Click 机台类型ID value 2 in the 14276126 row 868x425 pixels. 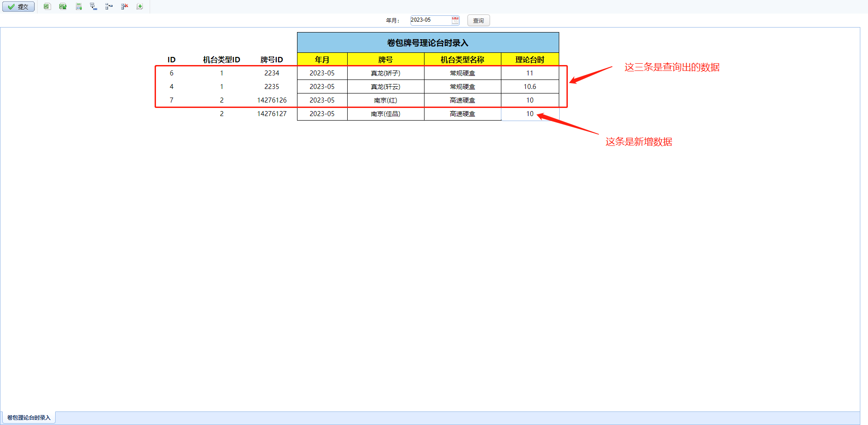(x=222, y=100)
